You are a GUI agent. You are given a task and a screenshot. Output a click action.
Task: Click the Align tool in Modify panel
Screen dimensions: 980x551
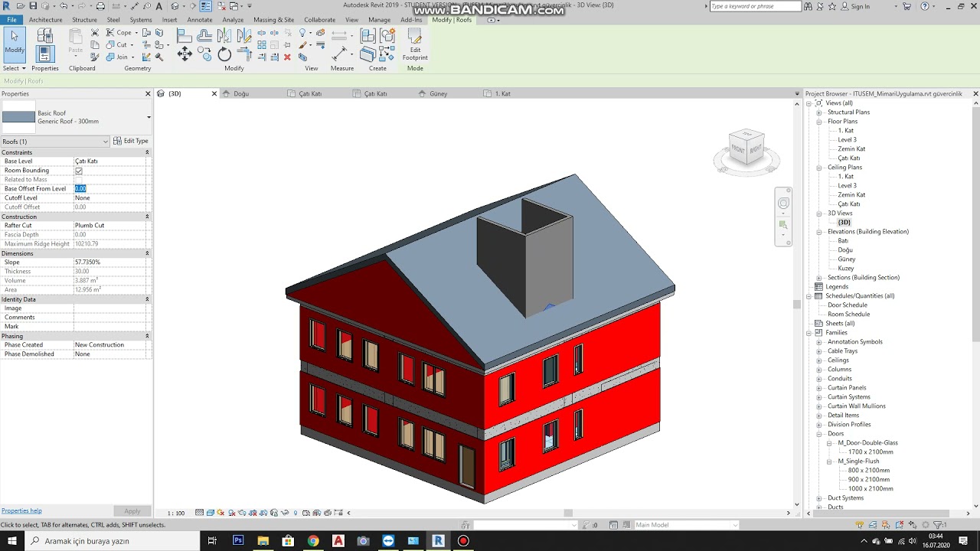tap(184, 35)
